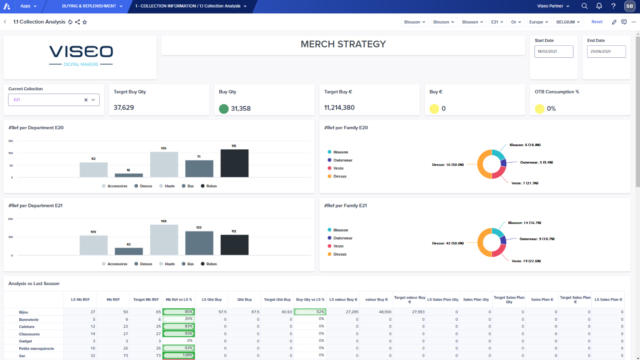Screen dimensions: 640x360
Task: Go back with the left arrow icon
Action: [x=5, y=22]
